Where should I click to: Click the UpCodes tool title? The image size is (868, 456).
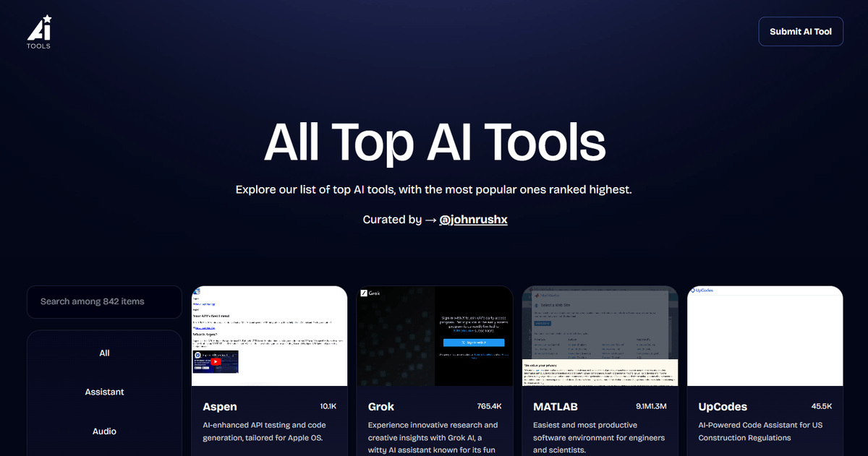click(723, 407)
